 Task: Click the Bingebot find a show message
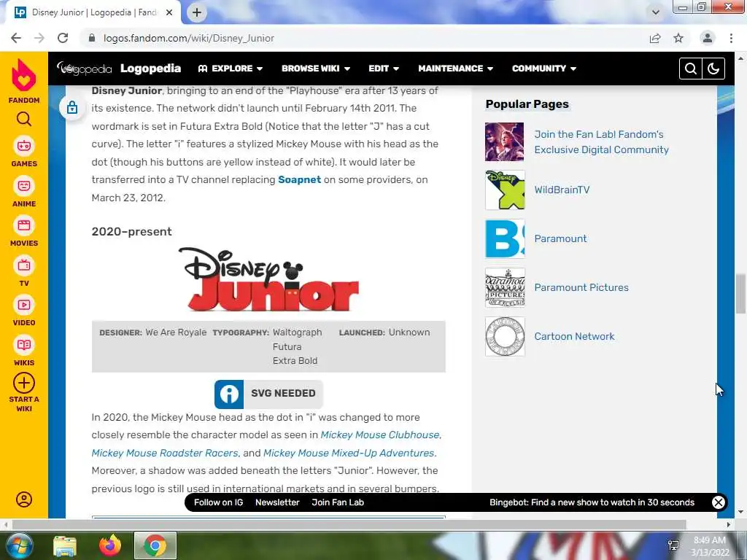[592, 502]
